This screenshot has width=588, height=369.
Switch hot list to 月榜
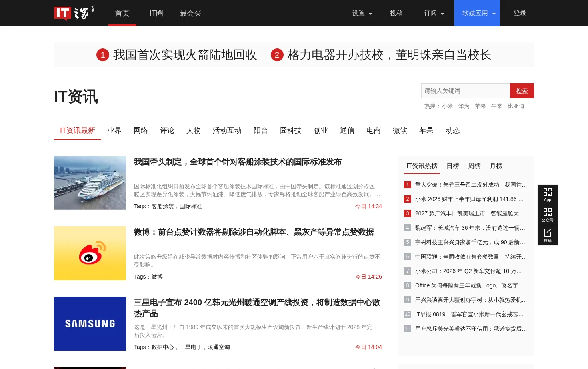[496, 166]
